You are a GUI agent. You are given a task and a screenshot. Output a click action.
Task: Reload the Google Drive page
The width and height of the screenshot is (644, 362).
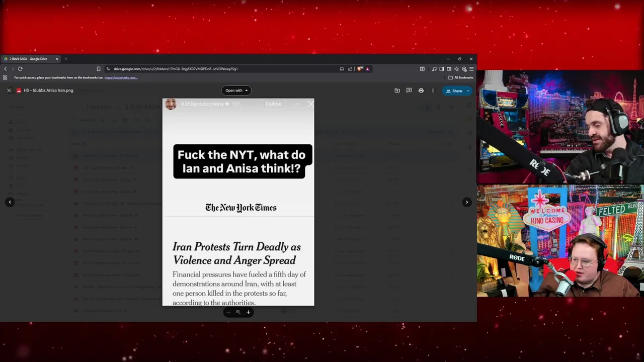pyautogui.click(x=20, y=69)
